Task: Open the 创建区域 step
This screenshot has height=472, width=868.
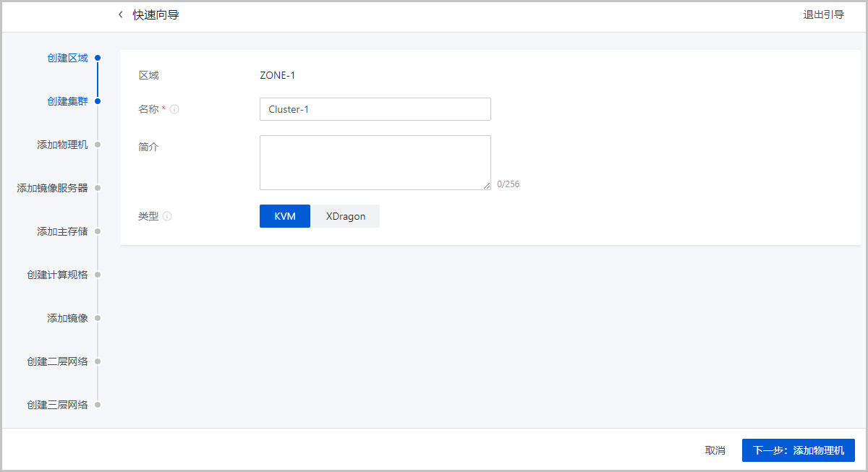Action: (x=67, y=58)
